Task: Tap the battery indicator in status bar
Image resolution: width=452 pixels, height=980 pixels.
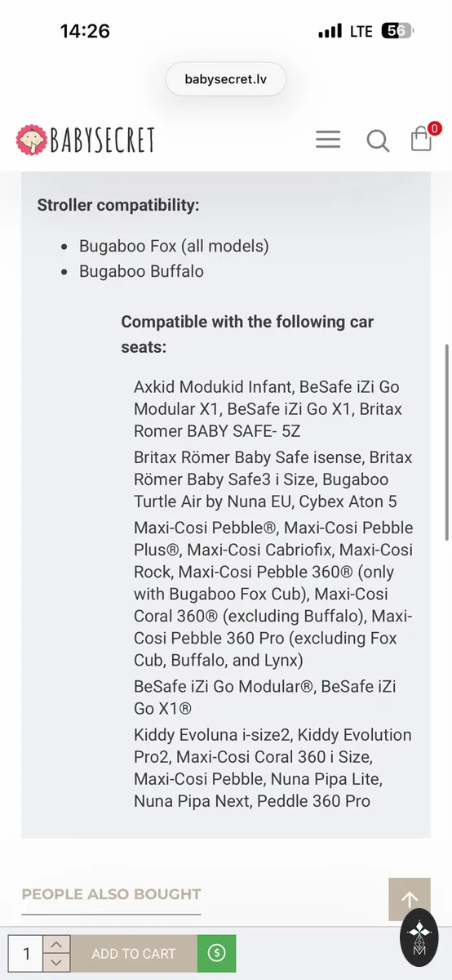Action: tap(397, 31)
